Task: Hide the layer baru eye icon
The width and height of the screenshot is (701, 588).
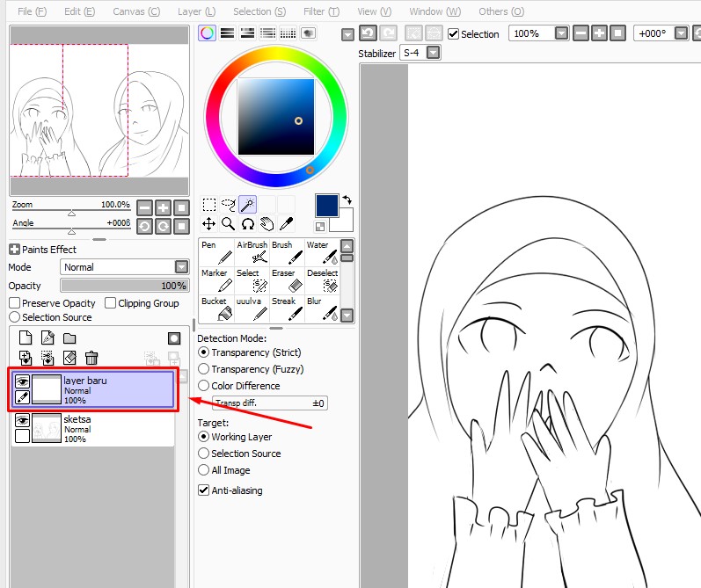Action: tap(22, 381)
